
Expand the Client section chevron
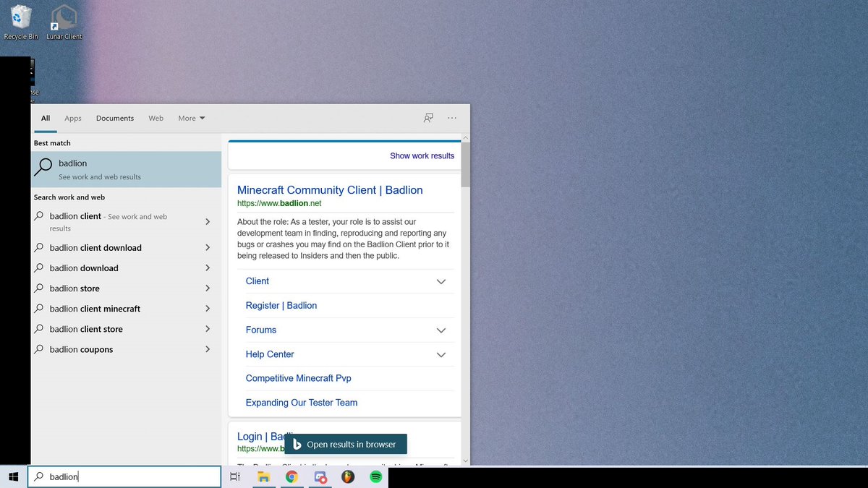(x=441, y=281)
